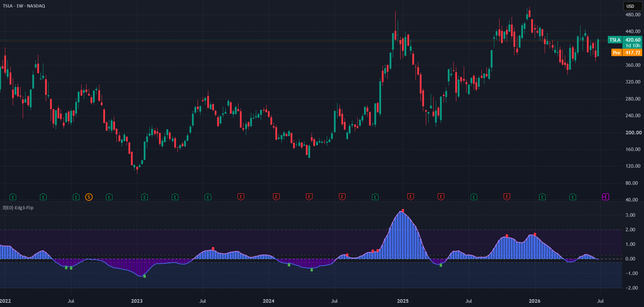This screenshot has width=644, height=307.
Task: Open the July 2025 green earnings marker
Action: 474,197
